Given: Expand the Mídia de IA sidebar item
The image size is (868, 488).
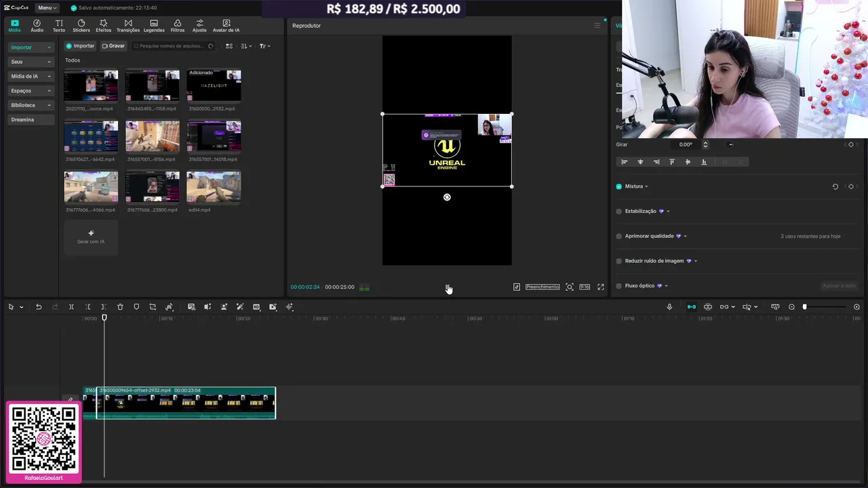Looking at the screenshot, I should pyautogui.click(x=31, y=77).
